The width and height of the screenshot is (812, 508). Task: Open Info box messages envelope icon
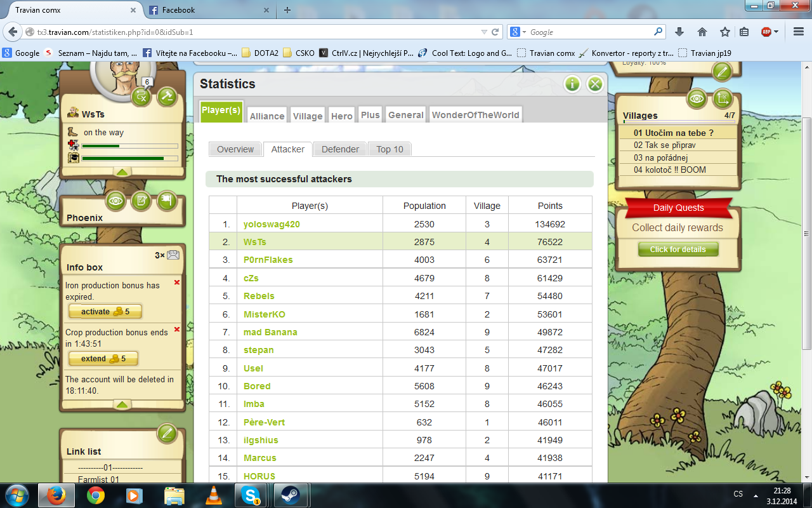(x=173, y=255)
